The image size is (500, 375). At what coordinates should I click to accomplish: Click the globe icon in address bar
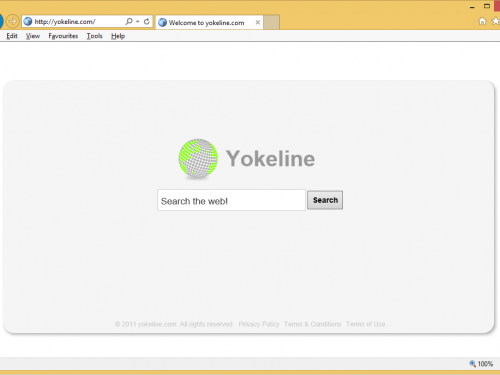(28, 22)
